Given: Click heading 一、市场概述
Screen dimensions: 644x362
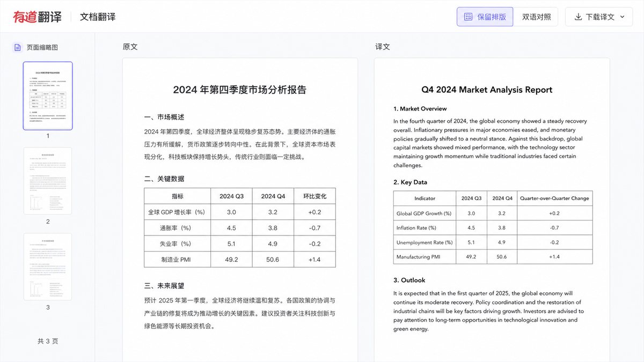Looking at the screenshot, I should tap(164, 117).
